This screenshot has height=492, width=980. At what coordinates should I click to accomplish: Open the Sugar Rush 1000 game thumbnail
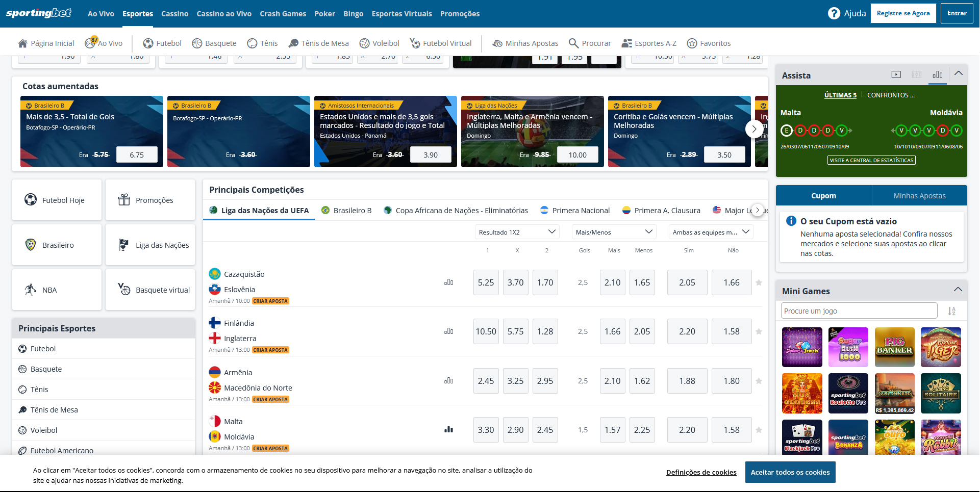[848, 347]
